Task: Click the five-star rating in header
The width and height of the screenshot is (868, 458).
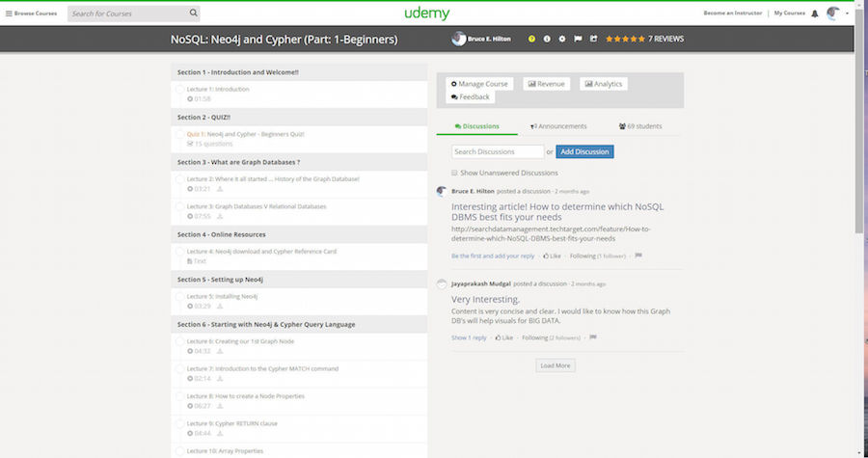Action: click(626, 40)
